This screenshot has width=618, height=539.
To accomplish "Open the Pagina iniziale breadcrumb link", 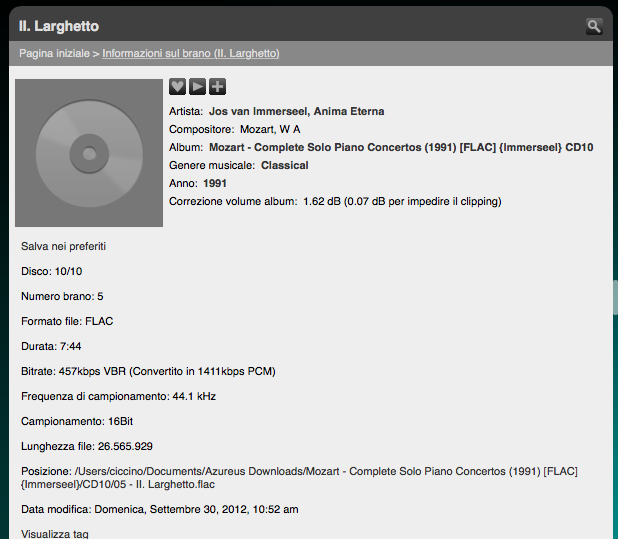I will point(54,53).
